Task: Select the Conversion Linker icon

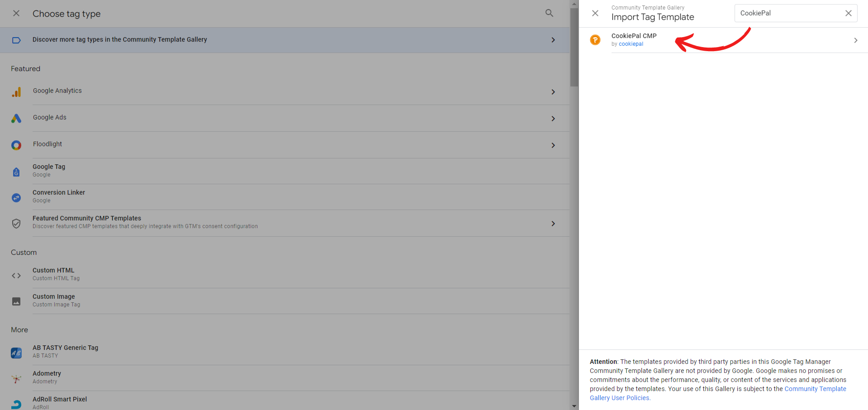Action: coord(16,198)
